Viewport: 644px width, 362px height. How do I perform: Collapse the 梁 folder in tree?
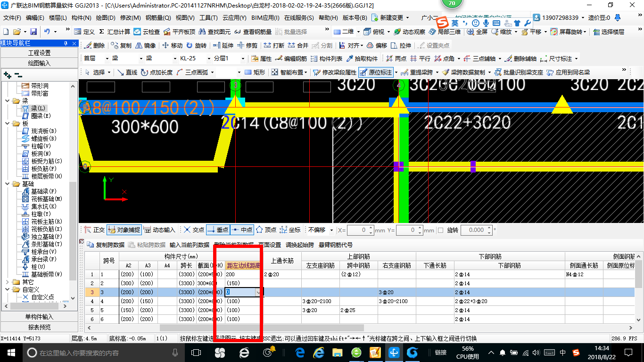click(x=7, y=101)
